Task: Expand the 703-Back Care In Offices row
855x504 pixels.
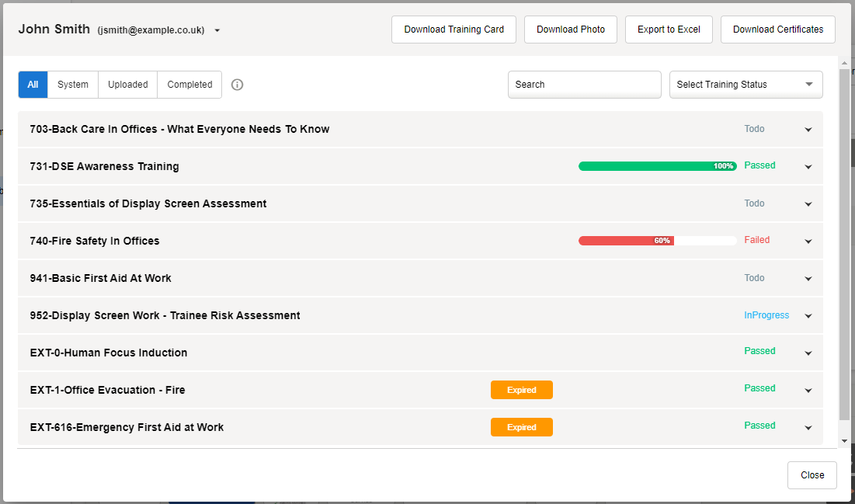Action: 808,130
